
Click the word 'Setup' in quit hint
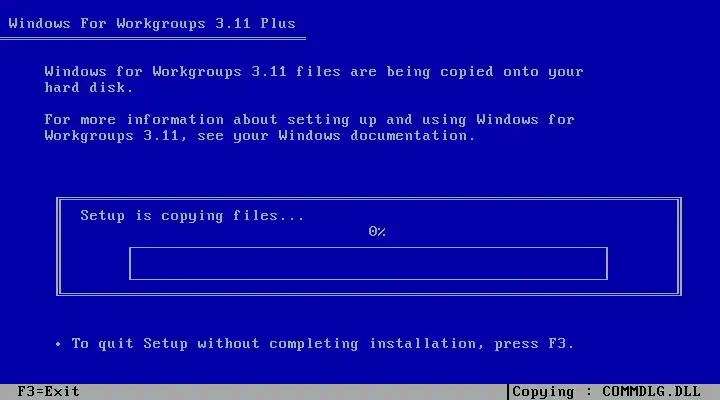tap(165, 344)
